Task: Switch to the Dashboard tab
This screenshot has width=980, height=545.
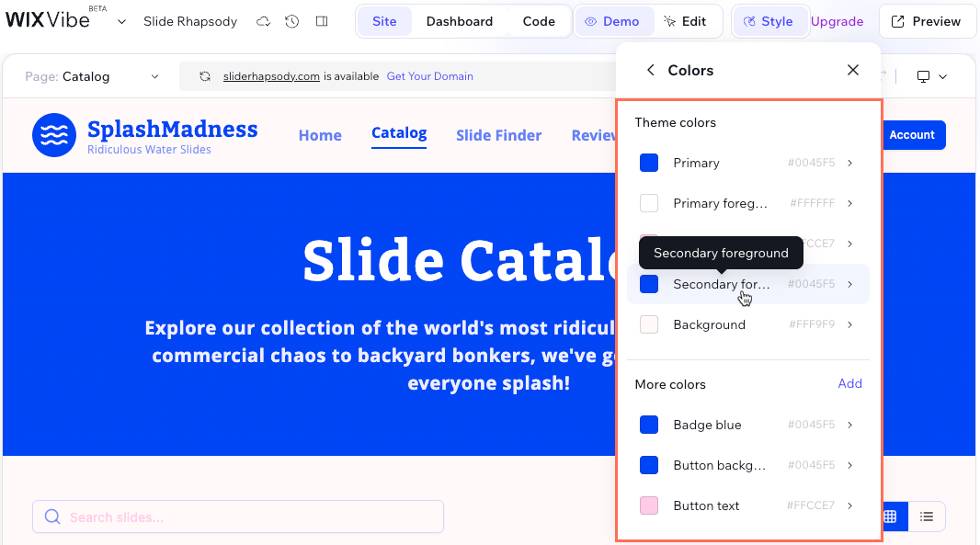Action: point(460,21)
